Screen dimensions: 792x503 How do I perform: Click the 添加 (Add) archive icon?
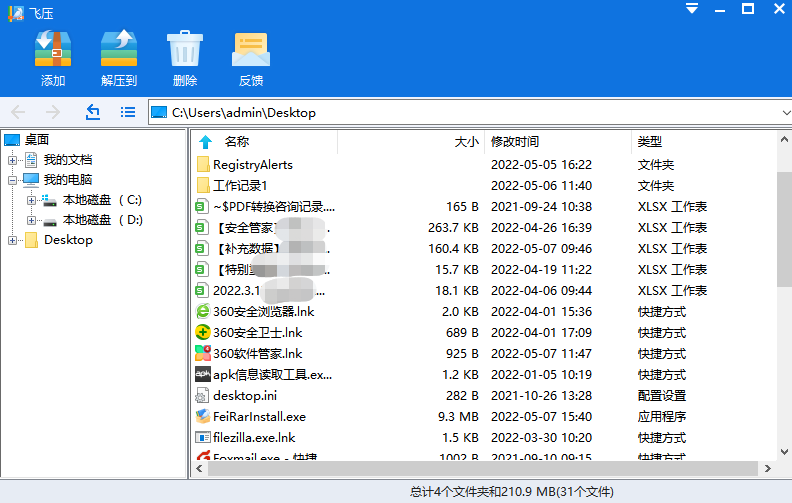coord(53,49)
